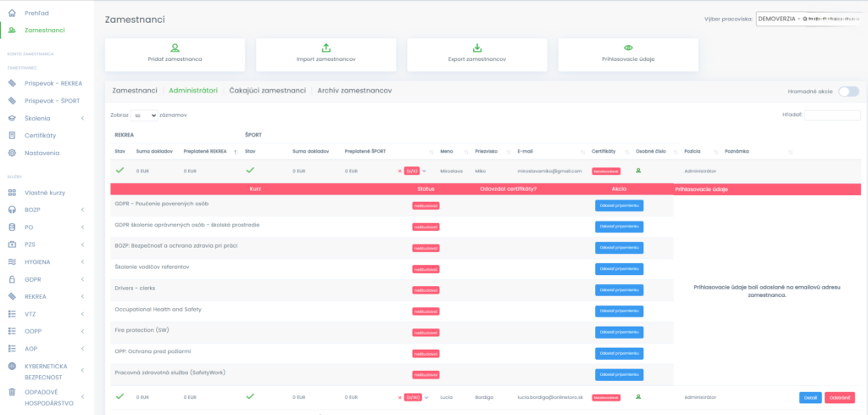Click the BOZP headset icon in sidebar
Image resolution: width=868 pixels, height=415 pixels.
[12, 210]
